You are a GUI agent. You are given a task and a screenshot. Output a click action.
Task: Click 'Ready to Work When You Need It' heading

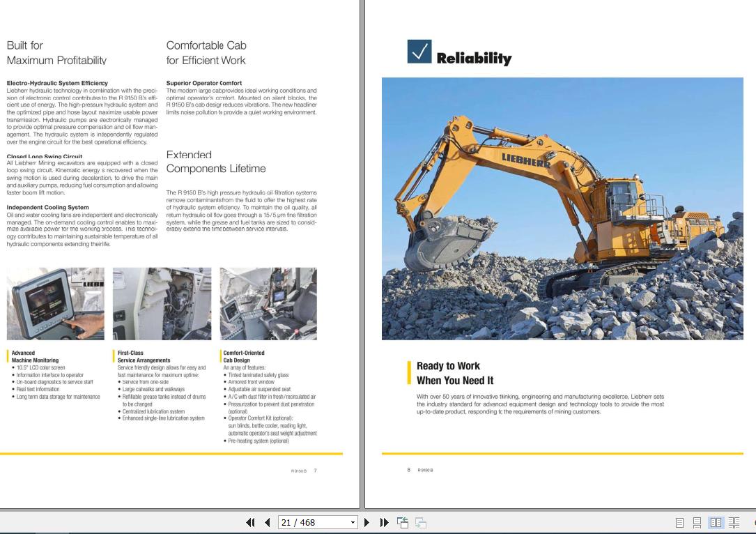[455, 373]
